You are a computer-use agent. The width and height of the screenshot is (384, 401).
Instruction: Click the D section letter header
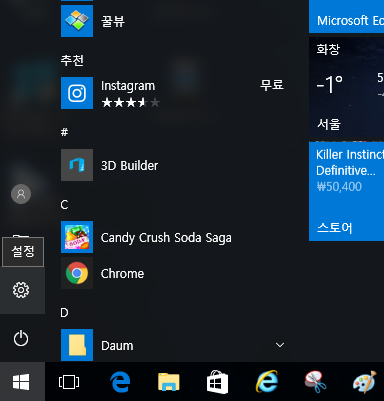tap(64, 312)
